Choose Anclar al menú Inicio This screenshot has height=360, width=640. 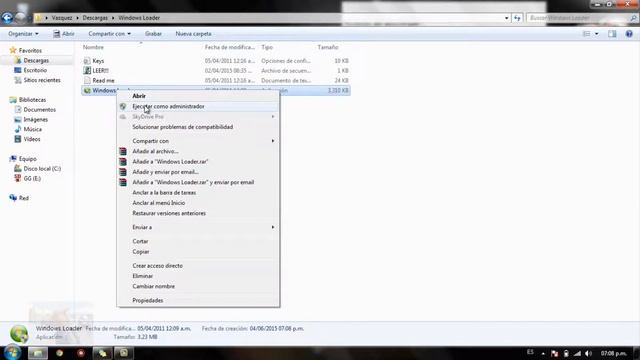pos(158,203)
